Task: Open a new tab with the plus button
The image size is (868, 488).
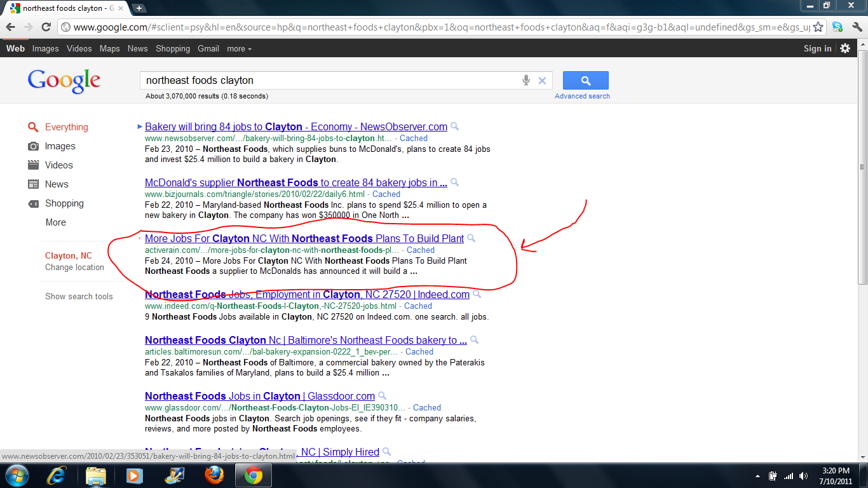Action: point(139,8)
